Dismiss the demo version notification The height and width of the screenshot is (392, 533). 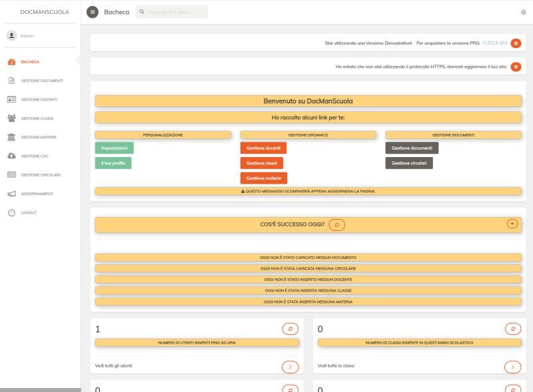(x=516, y=43)
